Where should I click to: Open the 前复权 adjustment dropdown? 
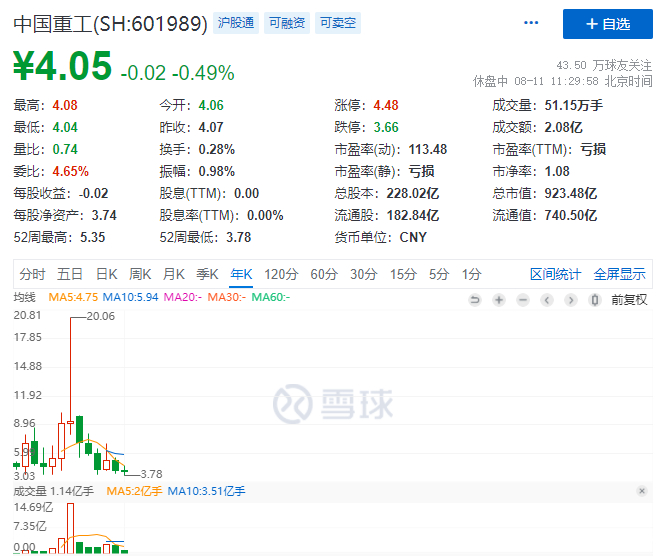point(629,300)
